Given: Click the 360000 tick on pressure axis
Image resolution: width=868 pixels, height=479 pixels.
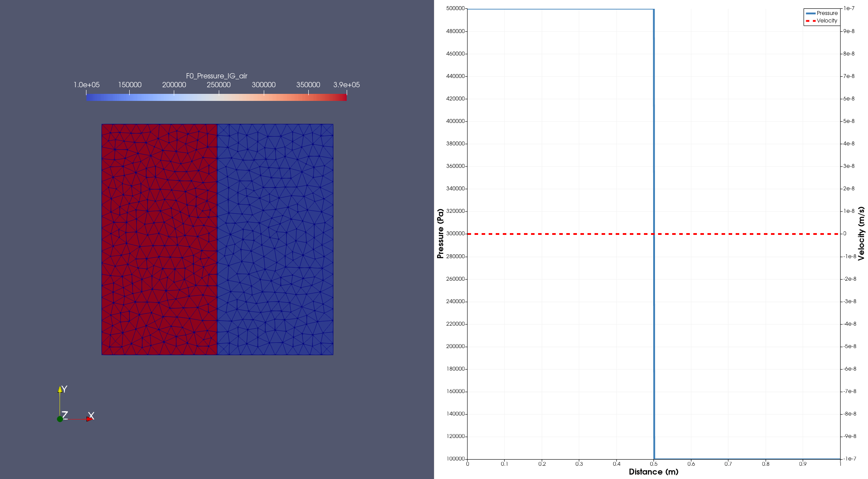Looking at the screenshot, I should (455, 166).
